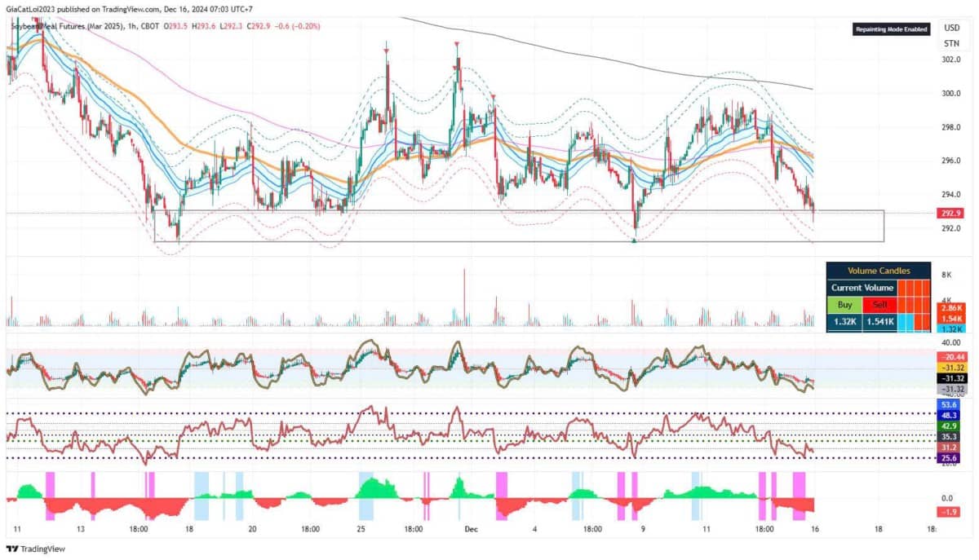
Task: Click the cyan 1.32K volume scale label
Action: coord(952,329)
